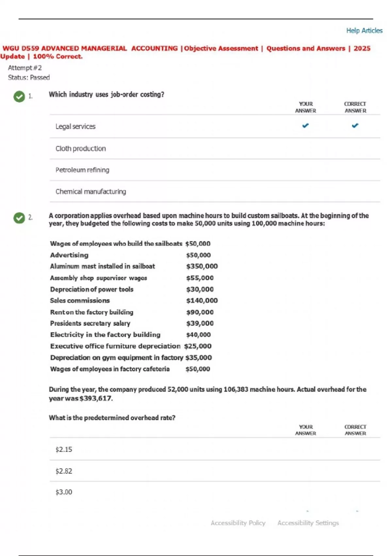Screen dimensions: 392x556
Task: Open the Accessibility Settings link
Action: [x=308, y=523]
